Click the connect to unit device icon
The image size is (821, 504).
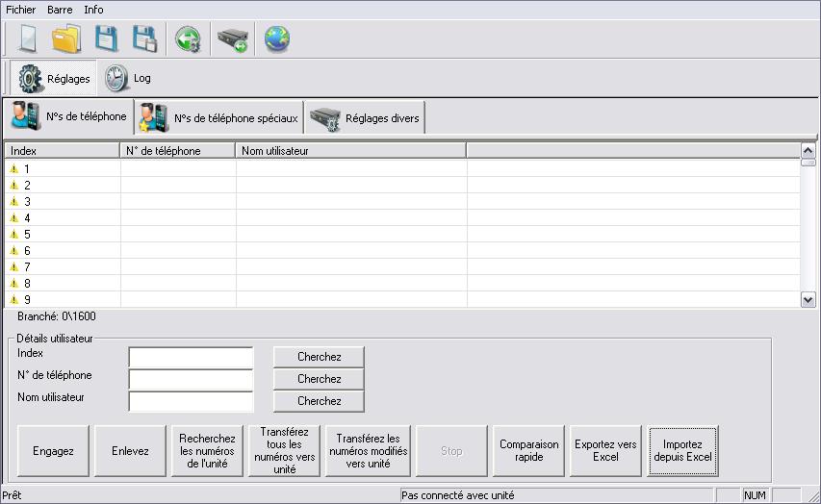coord(233,39)
